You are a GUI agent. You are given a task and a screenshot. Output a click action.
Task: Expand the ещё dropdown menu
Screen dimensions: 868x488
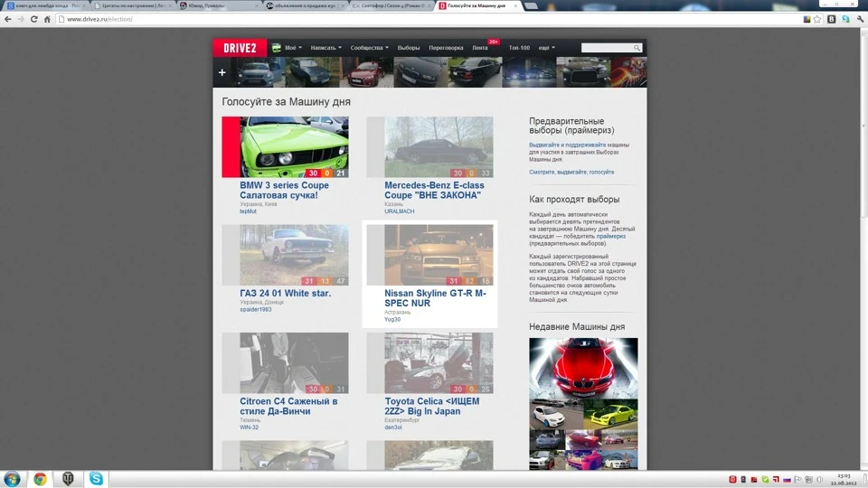click(x=546, y=48)
